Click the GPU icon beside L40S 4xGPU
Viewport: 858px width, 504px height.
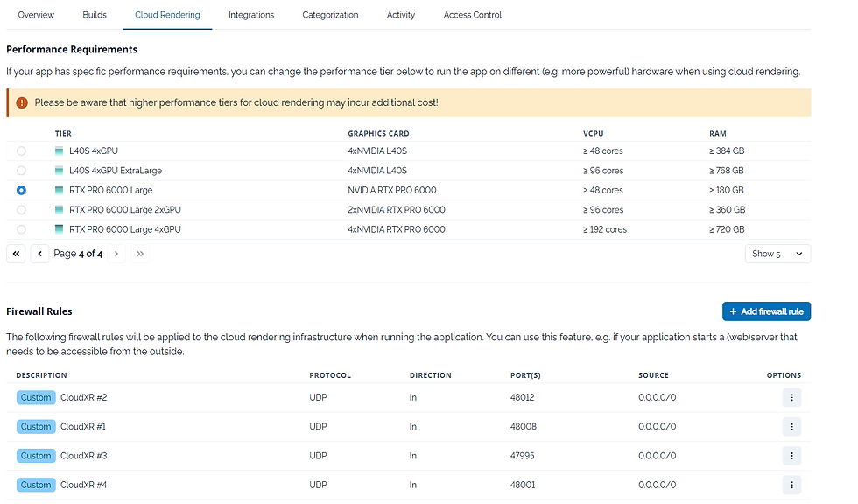coord(59,150)
